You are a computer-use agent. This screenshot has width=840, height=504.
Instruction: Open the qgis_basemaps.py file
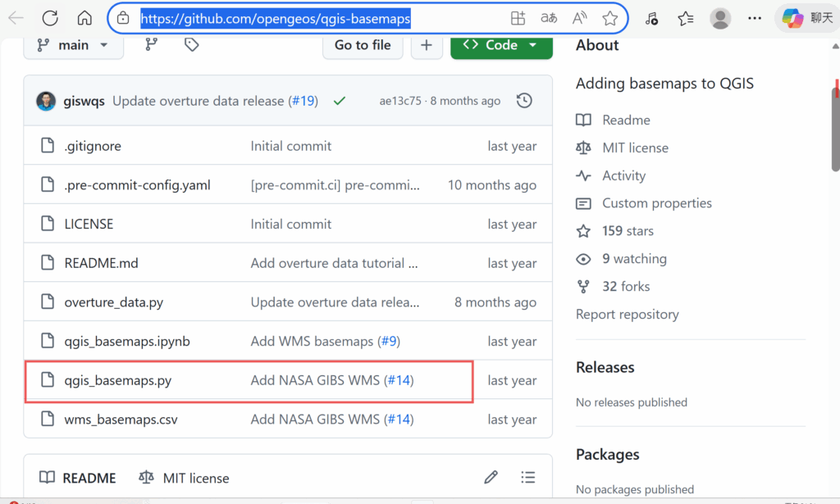pyautogui.click(x=118, y=380)
